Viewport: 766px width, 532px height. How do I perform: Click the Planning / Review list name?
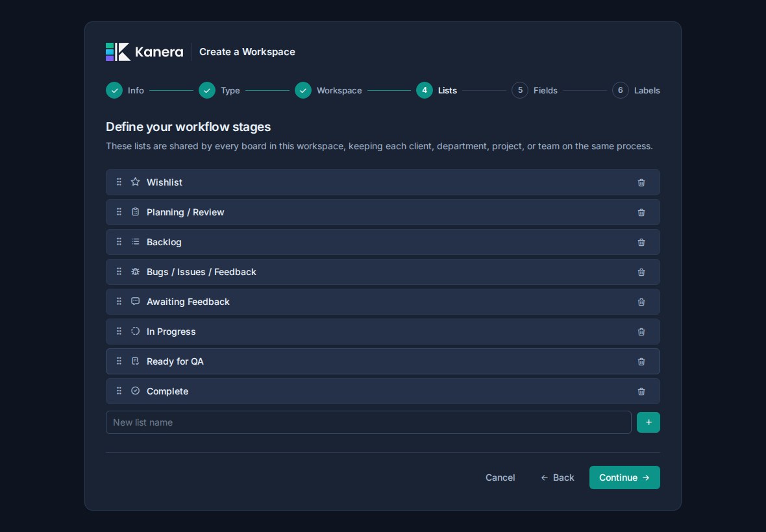[185, 212]
